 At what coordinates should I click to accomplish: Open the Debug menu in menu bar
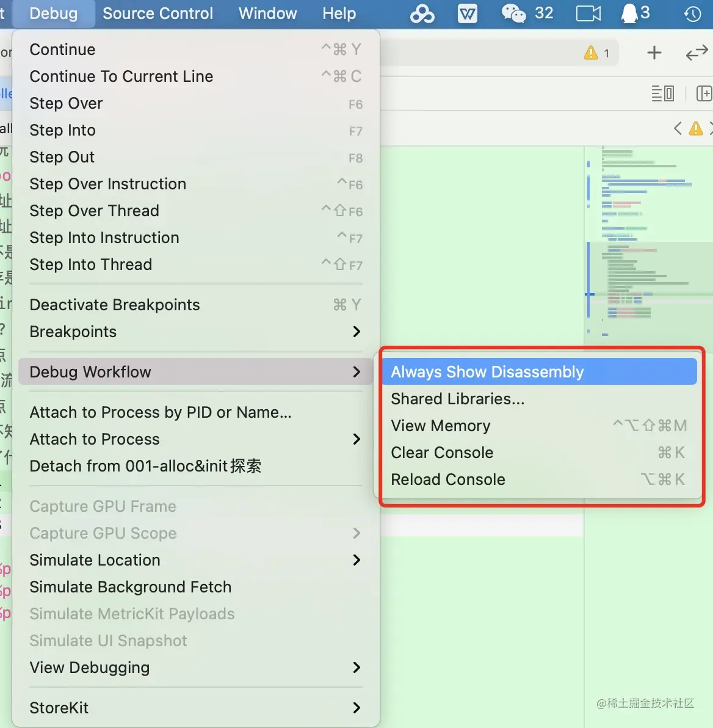[53, 13]
